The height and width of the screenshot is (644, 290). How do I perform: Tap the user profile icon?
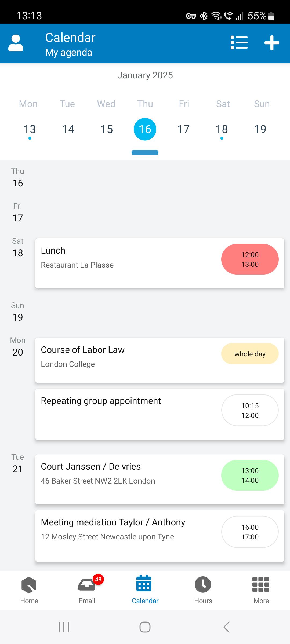click(x=16, y=43)
